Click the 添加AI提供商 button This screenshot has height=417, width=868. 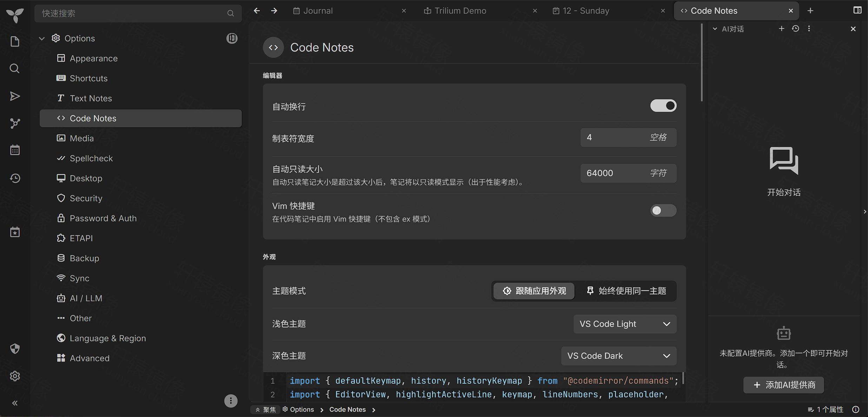pos(784,385)
